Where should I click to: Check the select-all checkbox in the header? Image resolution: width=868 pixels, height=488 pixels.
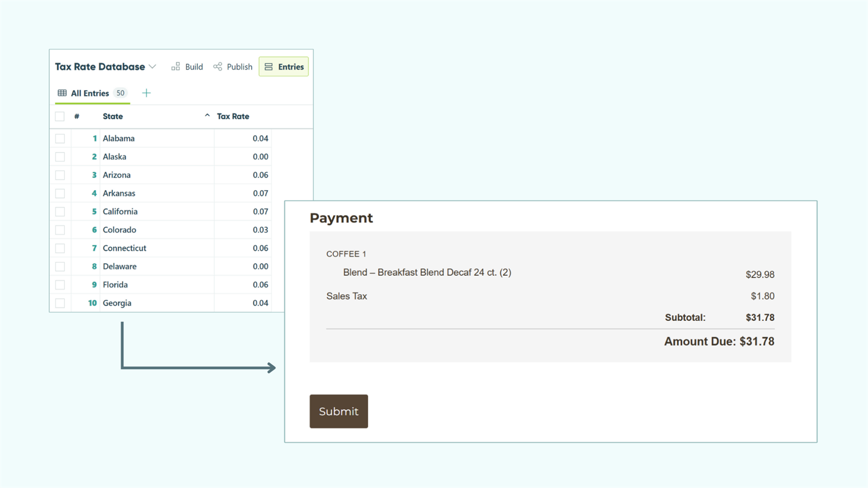pyautogui.click(x=60, y=116)
